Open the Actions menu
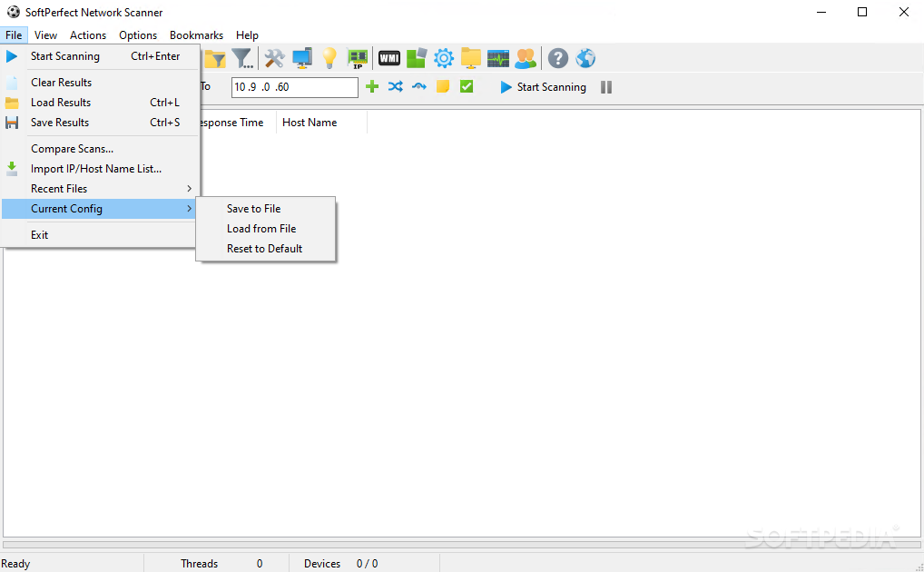The height and width of the screenshot is (572, 924). [x=88, y=35]
